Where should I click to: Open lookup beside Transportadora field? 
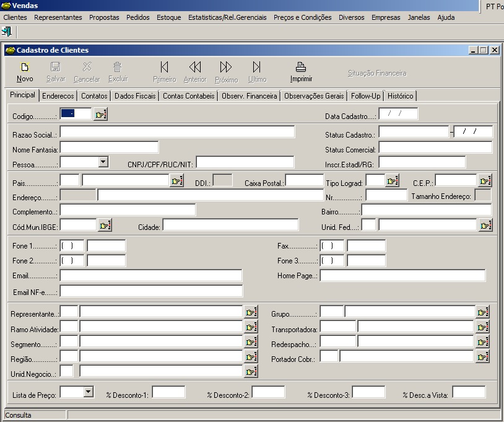point(482,327)
